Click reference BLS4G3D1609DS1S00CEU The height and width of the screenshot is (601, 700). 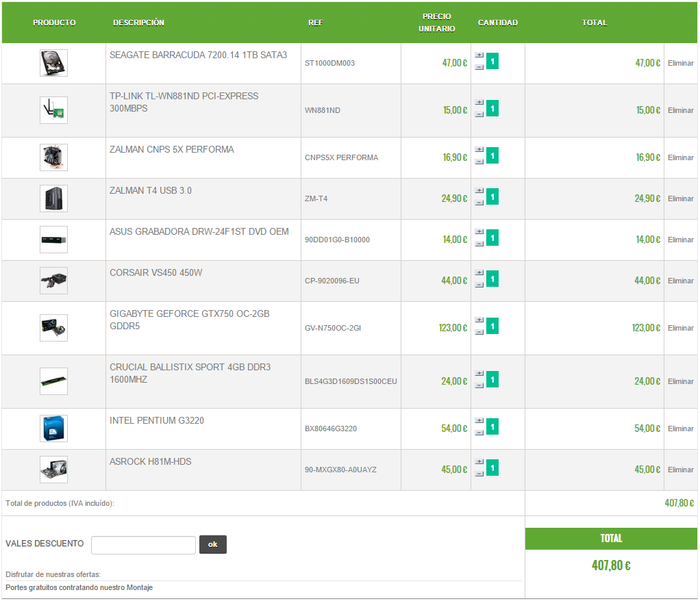click(x=351, y=382)
